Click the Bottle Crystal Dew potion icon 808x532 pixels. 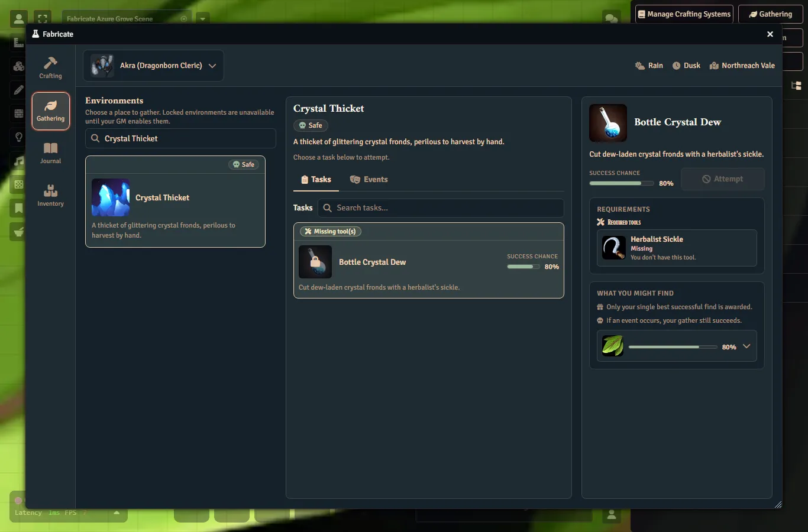(x=608, y=123)
